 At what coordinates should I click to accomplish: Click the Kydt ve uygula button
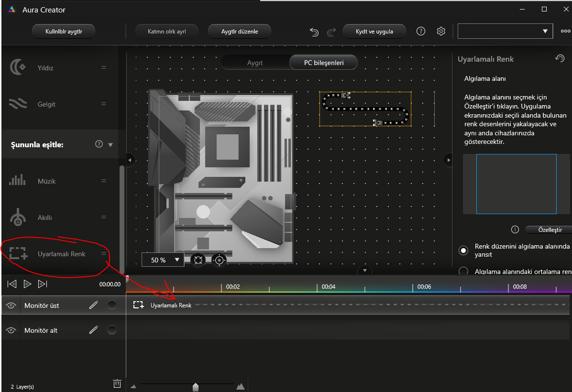click(x=374, y=32)
